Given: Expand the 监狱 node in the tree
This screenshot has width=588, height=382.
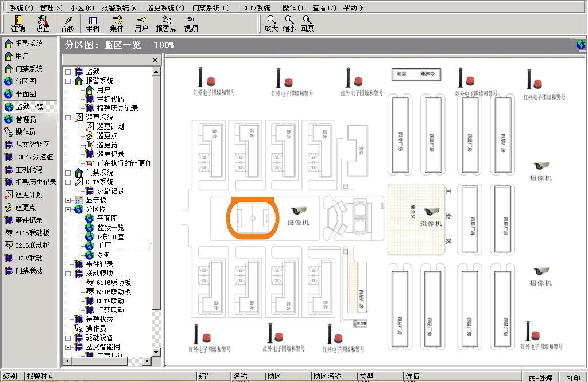Looking at the screenshot, I should pos(68,72).
